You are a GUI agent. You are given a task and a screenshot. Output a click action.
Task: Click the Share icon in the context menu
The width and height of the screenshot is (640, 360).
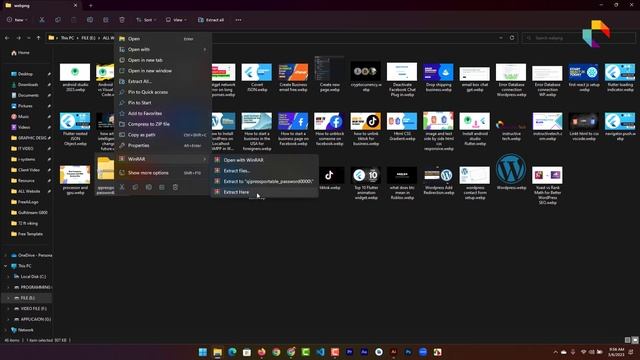click(162, 187)
